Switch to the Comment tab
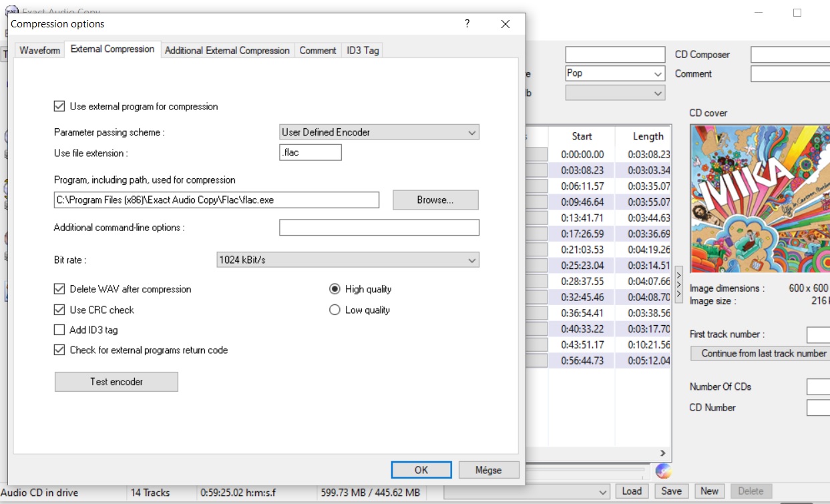 [318, 50]
